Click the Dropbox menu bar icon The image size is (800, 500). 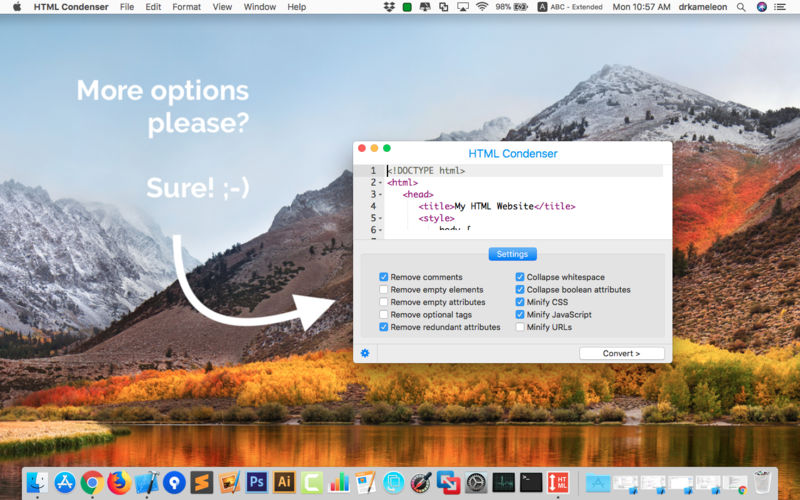(x=389, y=7)
